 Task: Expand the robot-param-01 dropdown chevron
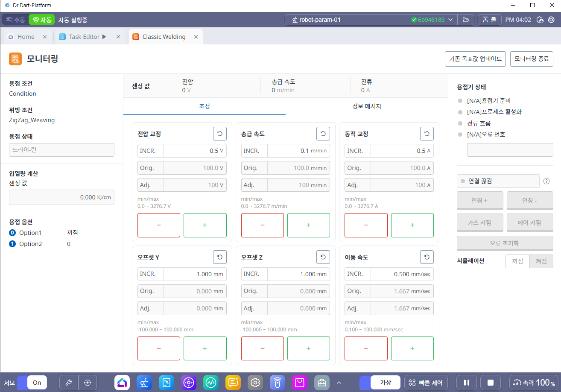450,20
